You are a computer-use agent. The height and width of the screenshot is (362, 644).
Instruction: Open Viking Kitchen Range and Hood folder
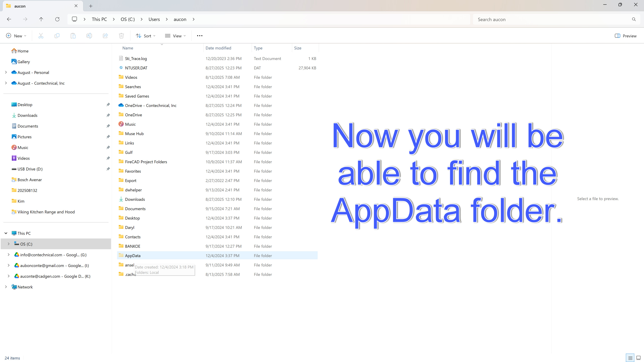pyautogui.click(x=43, y=212)
